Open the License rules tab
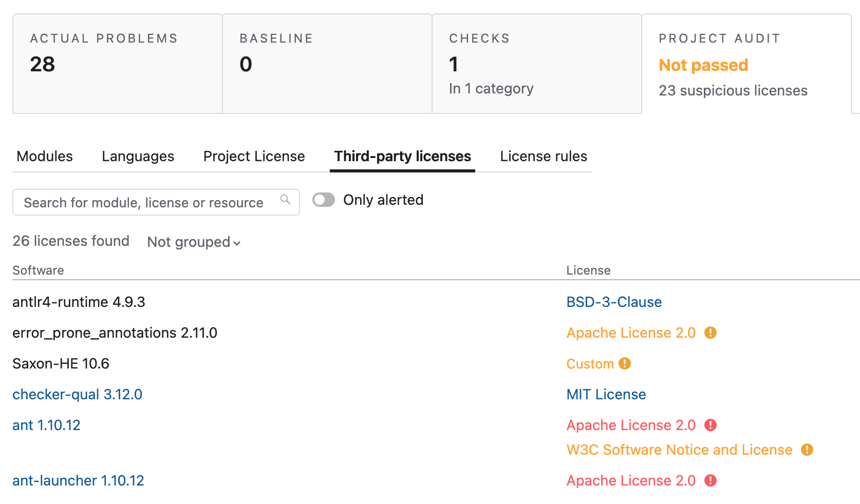860x504 pixels. click(544, 156)
